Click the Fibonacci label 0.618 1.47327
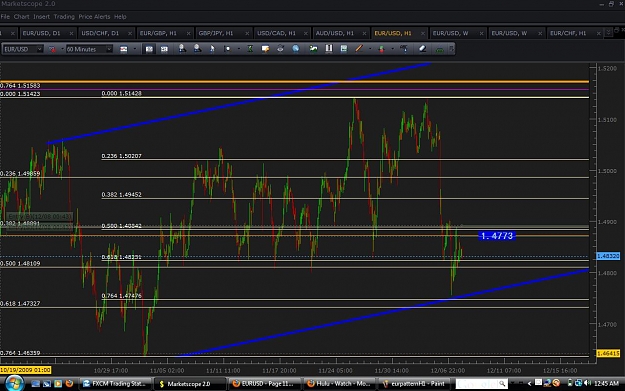The height and width of the screenshot is (391, 625). click(x=20, y=304)
